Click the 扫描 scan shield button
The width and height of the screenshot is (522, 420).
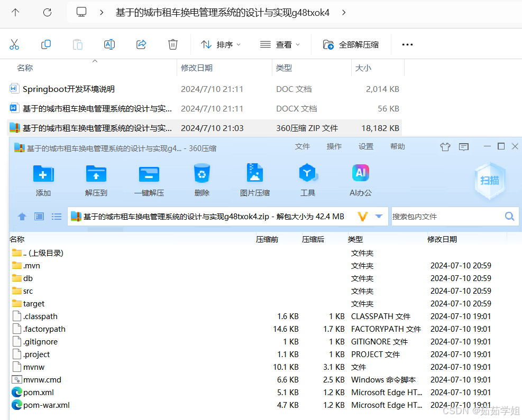[490, 181]
